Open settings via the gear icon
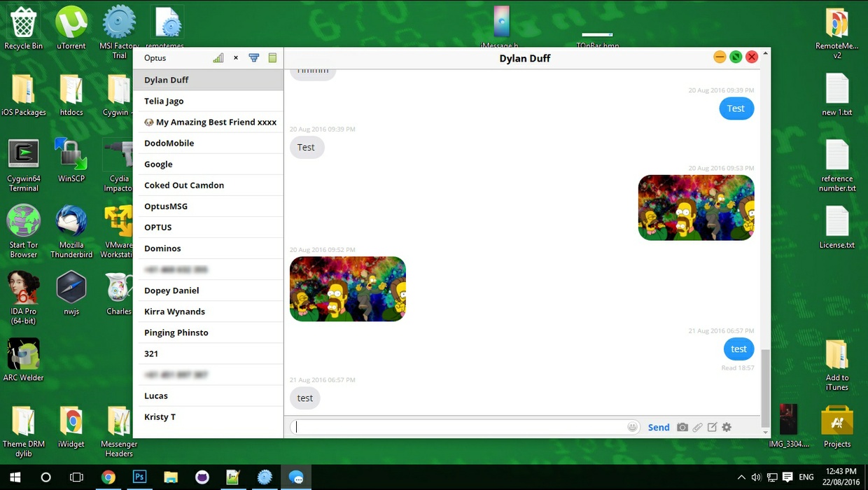Viewport: 868px width, 490px height. 727,427
